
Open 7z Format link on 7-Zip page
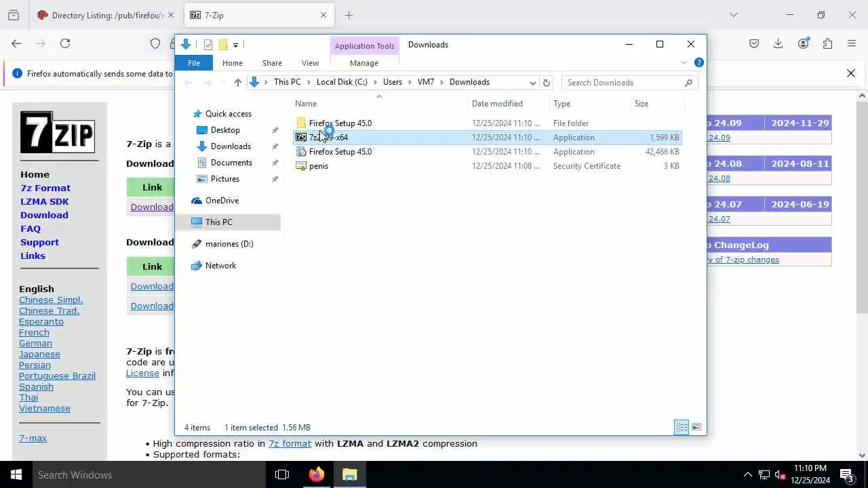[x=45, y=188]
